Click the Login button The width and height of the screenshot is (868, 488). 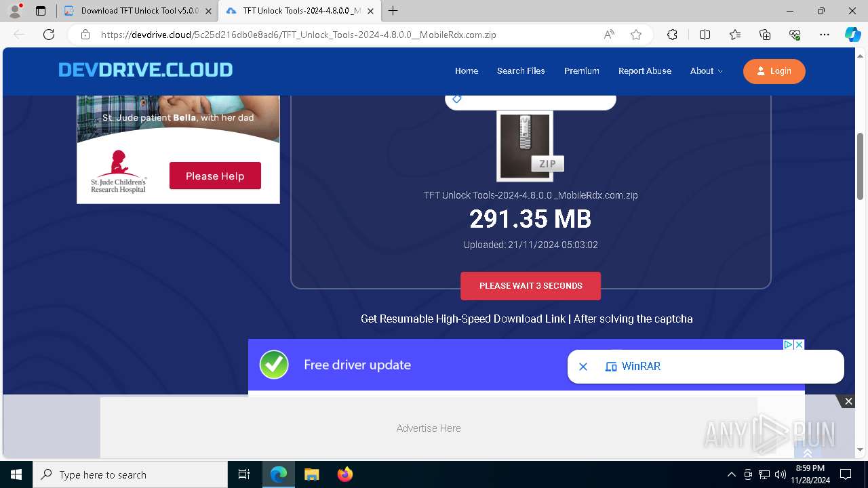774,71
